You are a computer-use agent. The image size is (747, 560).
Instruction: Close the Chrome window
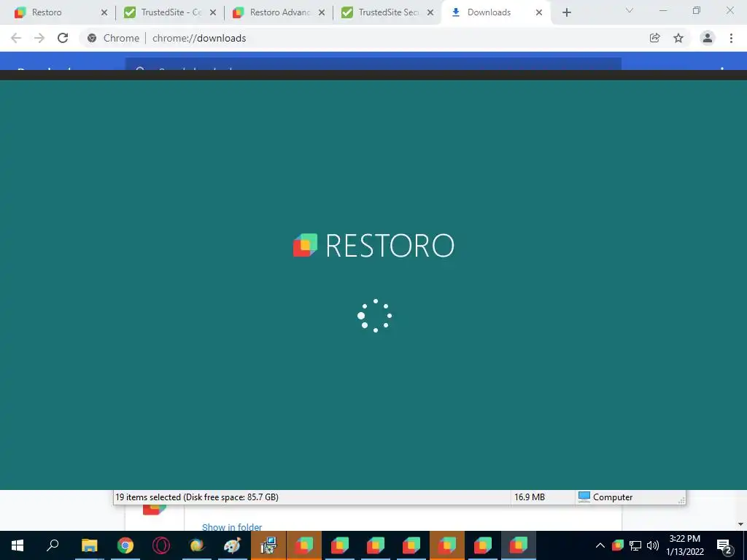pos(729,10)
